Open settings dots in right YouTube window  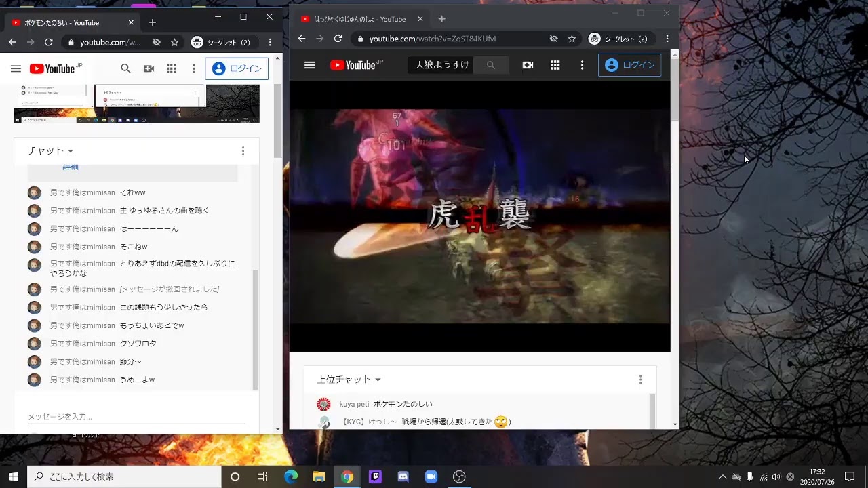click(x=582, y=65)
